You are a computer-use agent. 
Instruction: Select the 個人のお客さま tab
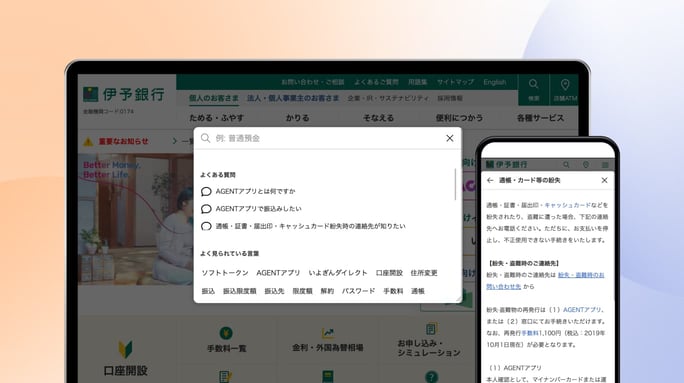coord(214,99)
